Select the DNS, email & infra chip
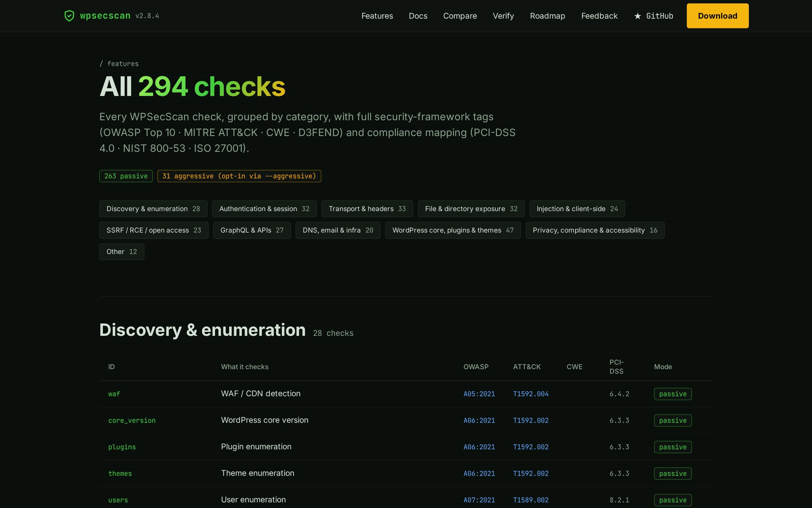 [x=338, y=230]
